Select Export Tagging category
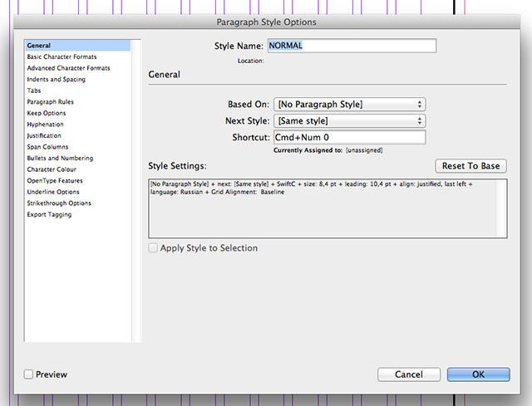Screen dimensions: 532x406 click(49, 214)
